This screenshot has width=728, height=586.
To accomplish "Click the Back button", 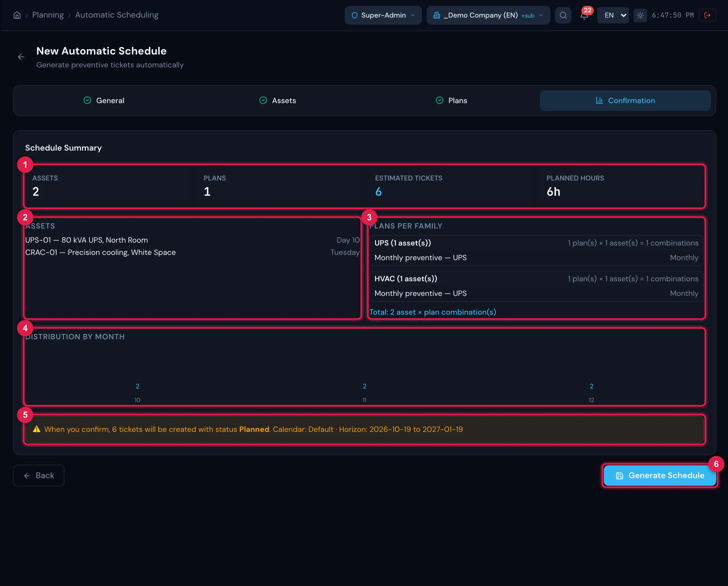I will coord(38,476).
